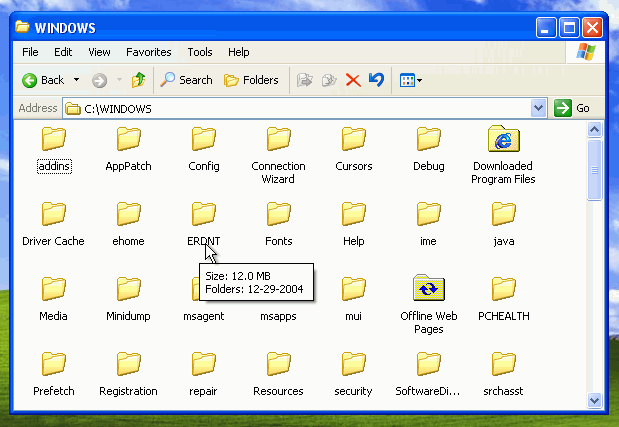Screen dimensions: 619x427
Task: Select the Debug folder
Action: click(x=429, y=150)
